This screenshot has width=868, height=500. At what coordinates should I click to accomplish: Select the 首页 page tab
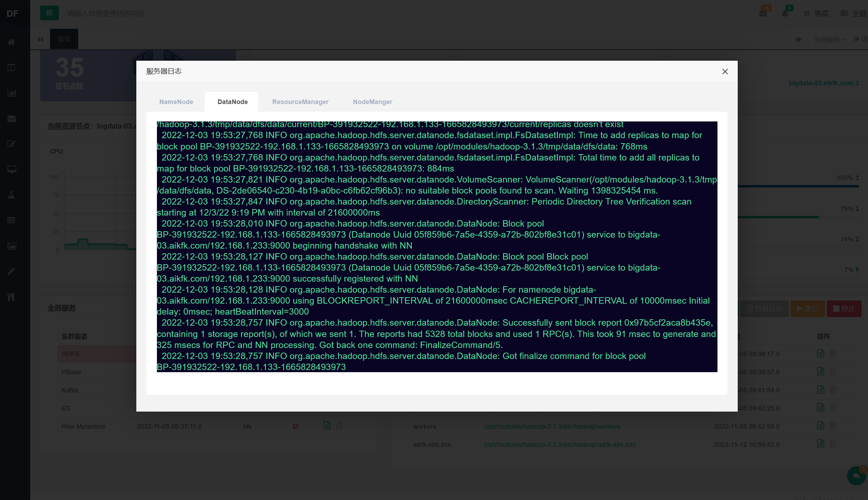pos(64,39)
